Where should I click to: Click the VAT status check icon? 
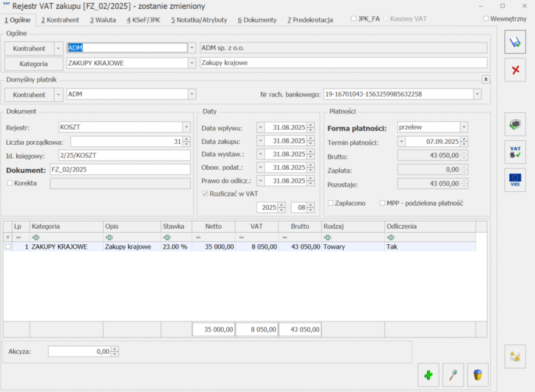coord(515,152)
